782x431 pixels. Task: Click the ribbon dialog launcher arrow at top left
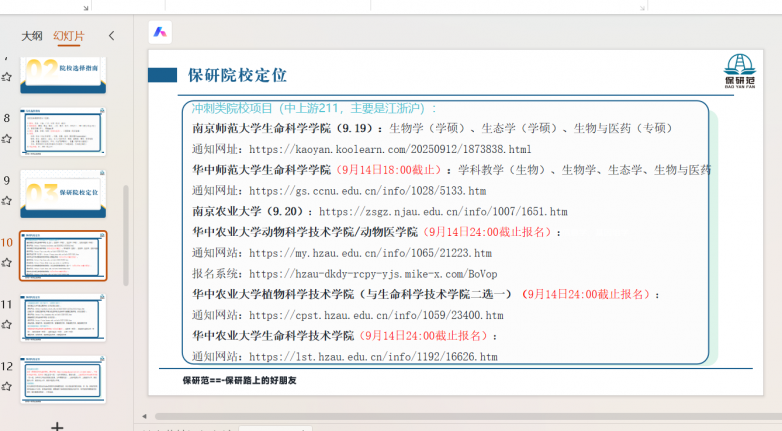(x=87, y=6)
